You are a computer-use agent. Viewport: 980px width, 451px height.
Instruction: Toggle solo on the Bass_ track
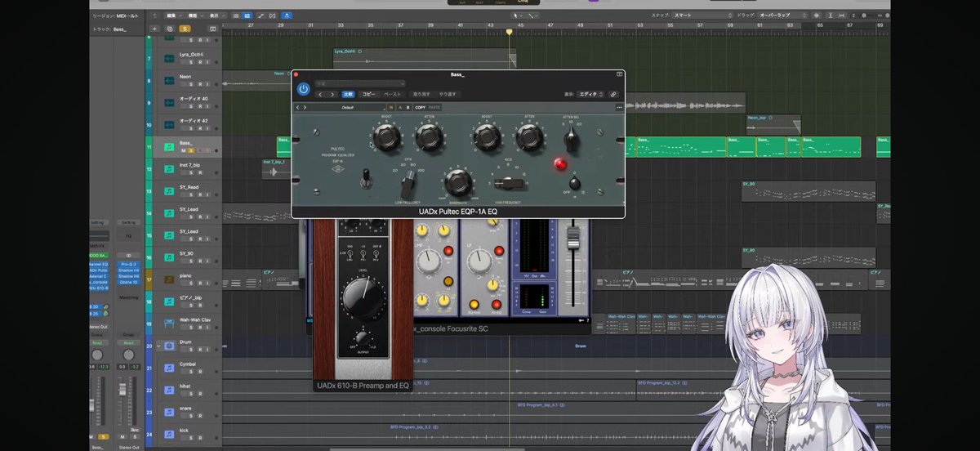pos(191,150)
